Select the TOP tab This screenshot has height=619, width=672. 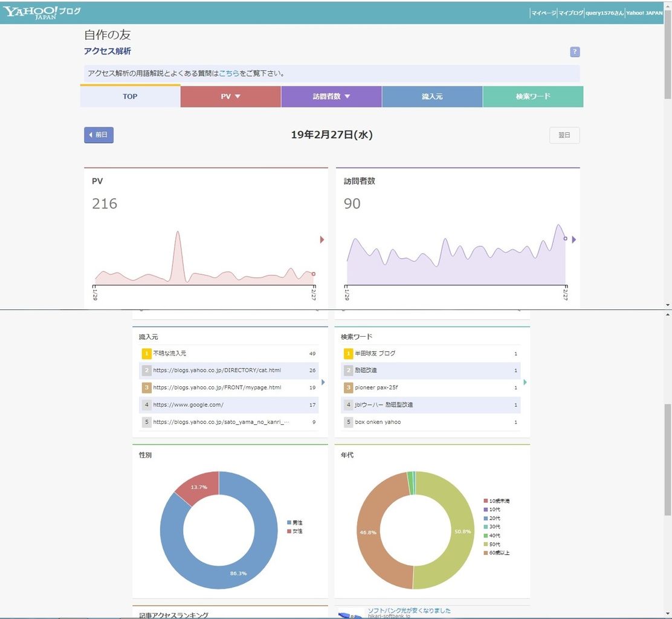coord(131,97)
